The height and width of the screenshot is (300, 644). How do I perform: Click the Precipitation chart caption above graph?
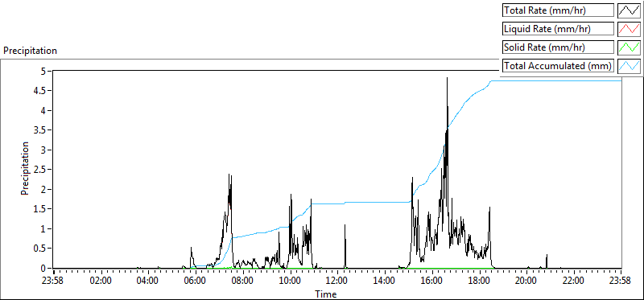point(30,51)
